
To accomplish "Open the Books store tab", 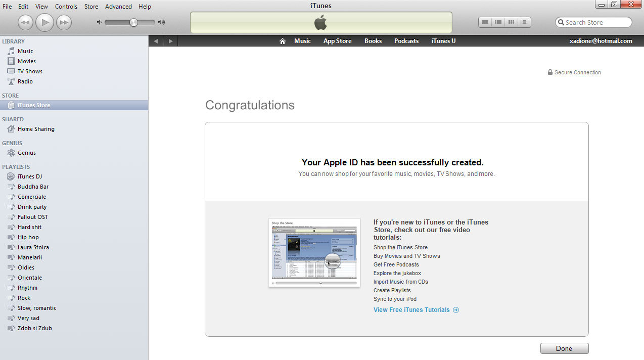I will point(373,41).
